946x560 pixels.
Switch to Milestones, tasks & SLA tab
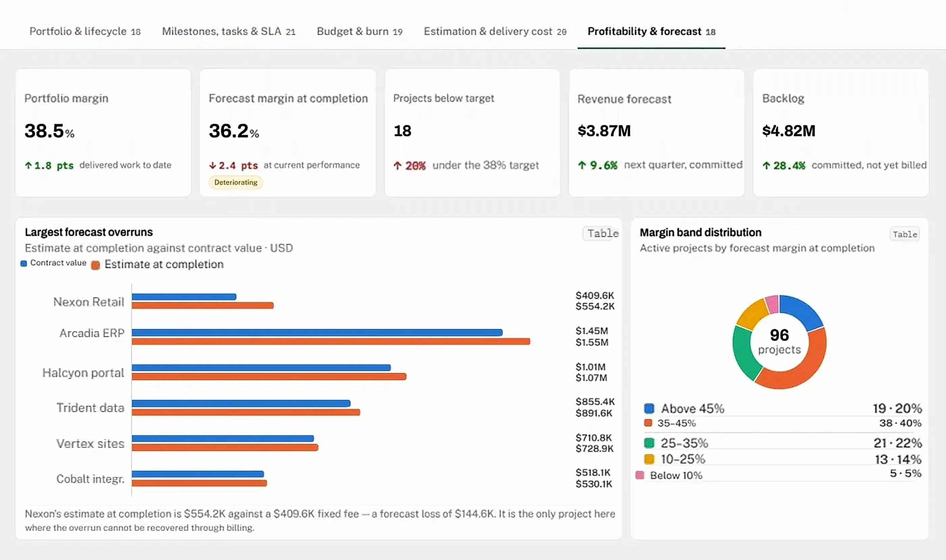pos(229,31)
